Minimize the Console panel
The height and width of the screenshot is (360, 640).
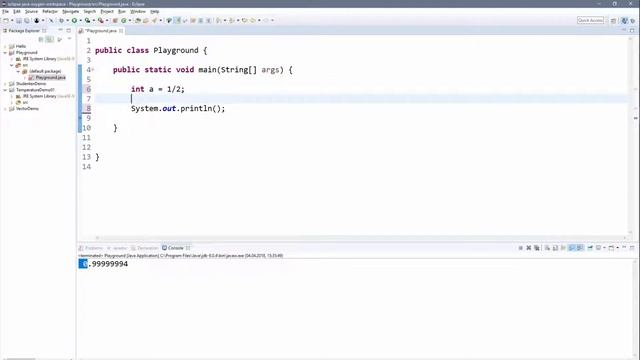click(624, 247)
